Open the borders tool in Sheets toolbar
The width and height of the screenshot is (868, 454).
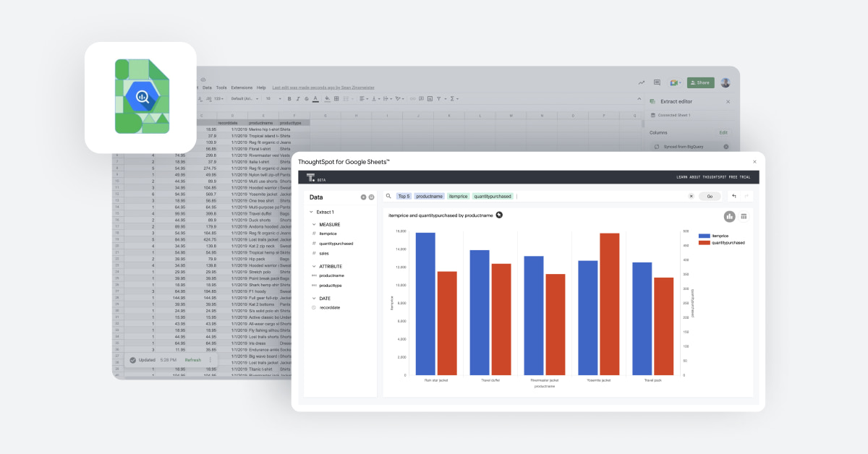pyautogui.click(x=336, y=98)
